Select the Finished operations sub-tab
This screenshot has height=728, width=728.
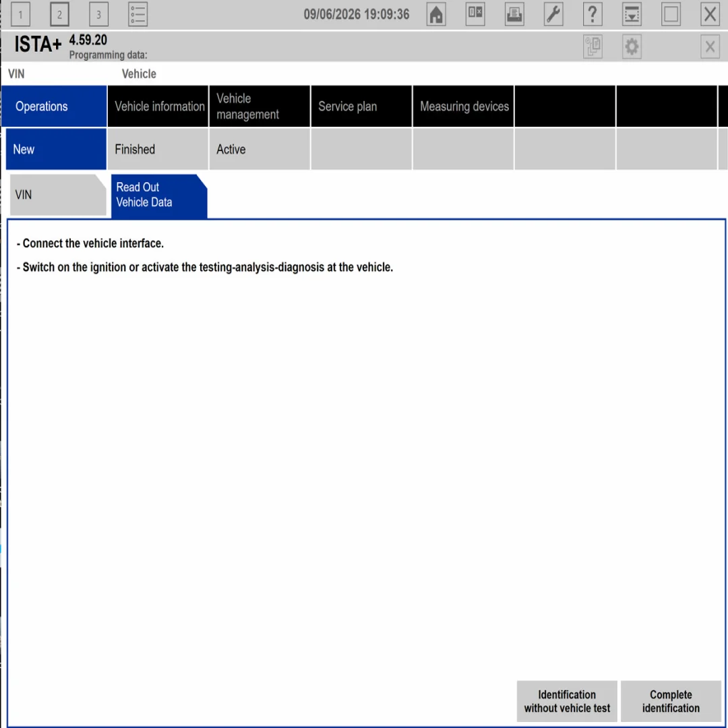click(158, 149)
